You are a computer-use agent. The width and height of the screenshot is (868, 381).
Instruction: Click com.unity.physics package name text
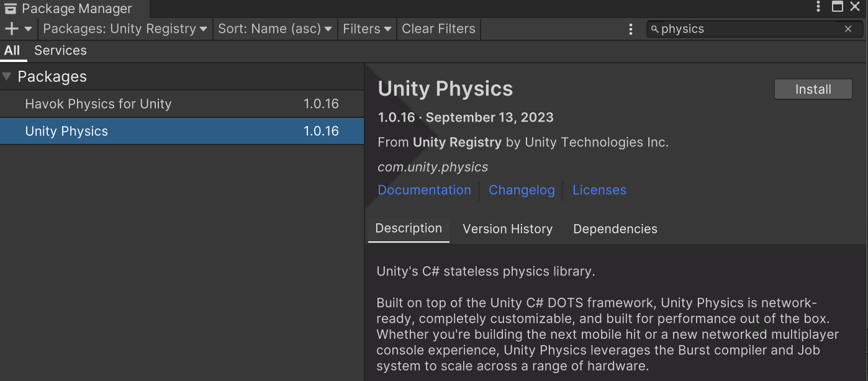point(433,167)
